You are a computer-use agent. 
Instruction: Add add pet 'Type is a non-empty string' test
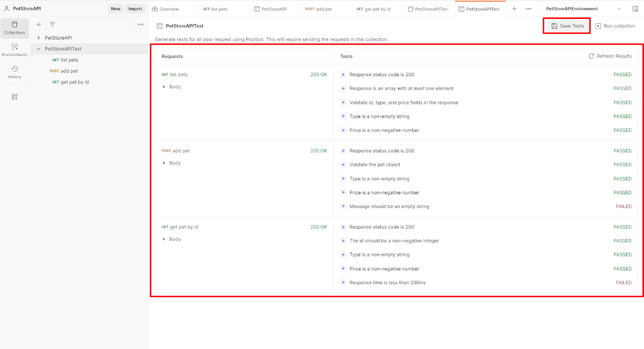(x=343, y=179)
